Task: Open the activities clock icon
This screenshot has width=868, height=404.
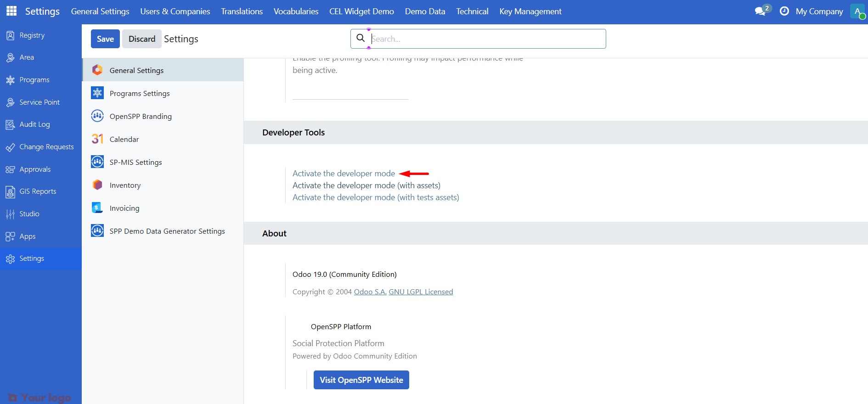Action: (x=784, y=11)
